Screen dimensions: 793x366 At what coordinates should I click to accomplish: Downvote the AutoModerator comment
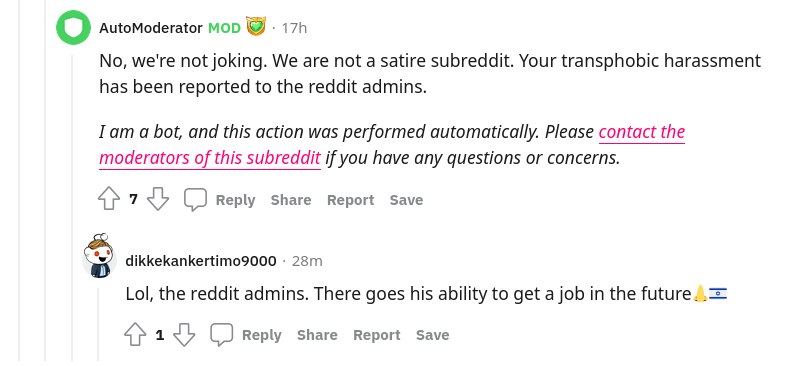coord(158,199)
